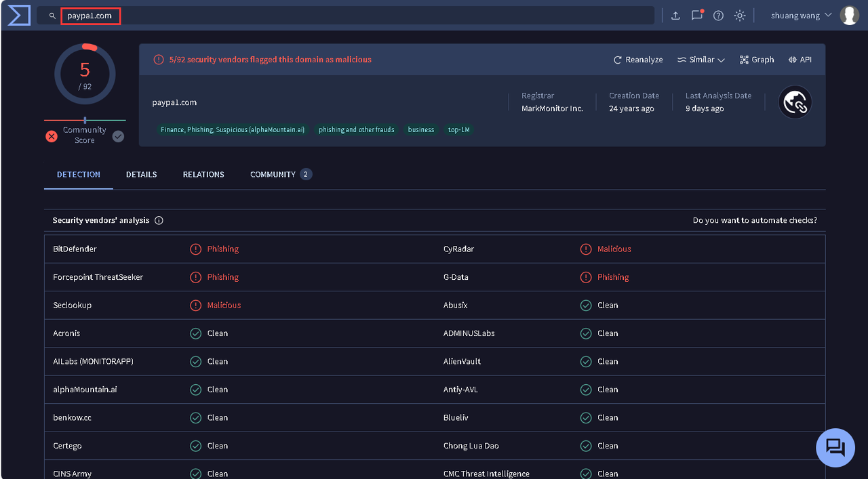
Task: Click Chong Lua Dao Clean check icon
Action: click(586, 446)
